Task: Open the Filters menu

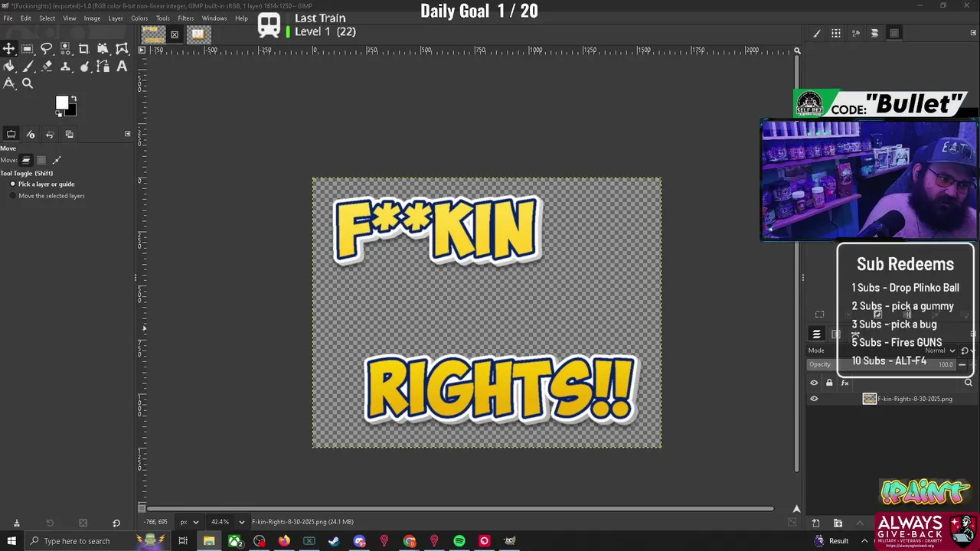Action: (x=186, y=18)
